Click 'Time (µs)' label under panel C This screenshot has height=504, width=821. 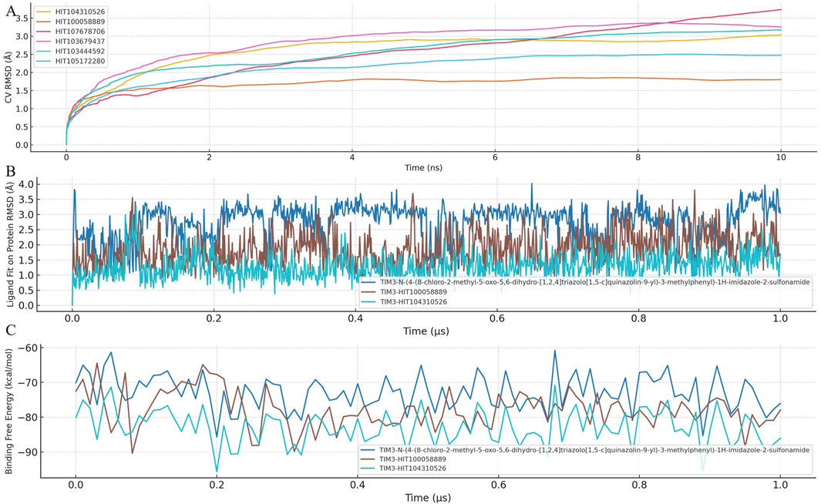coord(427,498)
